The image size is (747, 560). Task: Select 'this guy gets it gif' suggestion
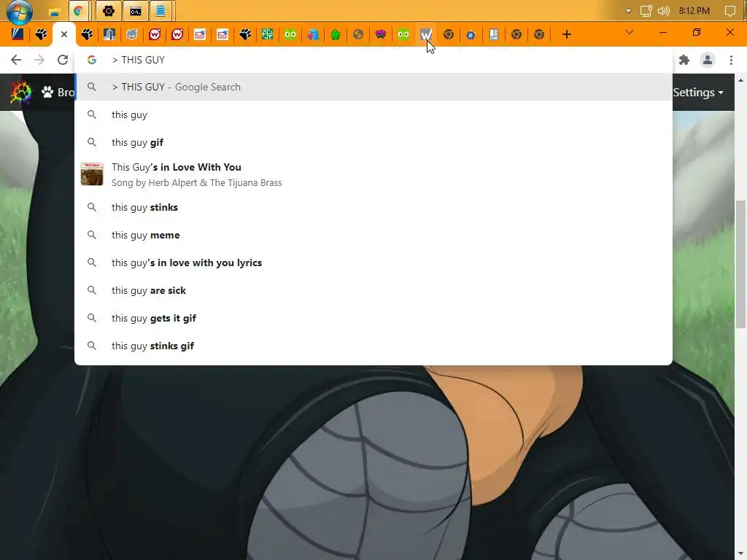[x=373, y=318]
